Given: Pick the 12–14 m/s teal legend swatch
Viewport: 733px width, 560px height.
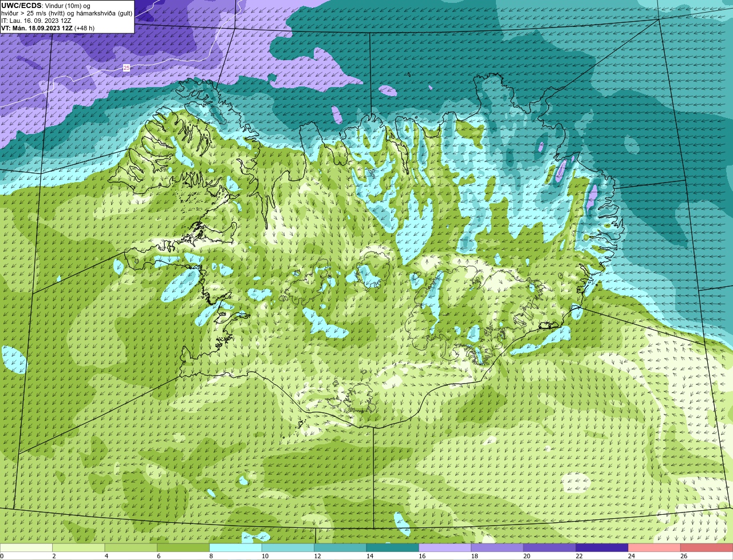Looking at the screenshot, I should pos(340,548).
